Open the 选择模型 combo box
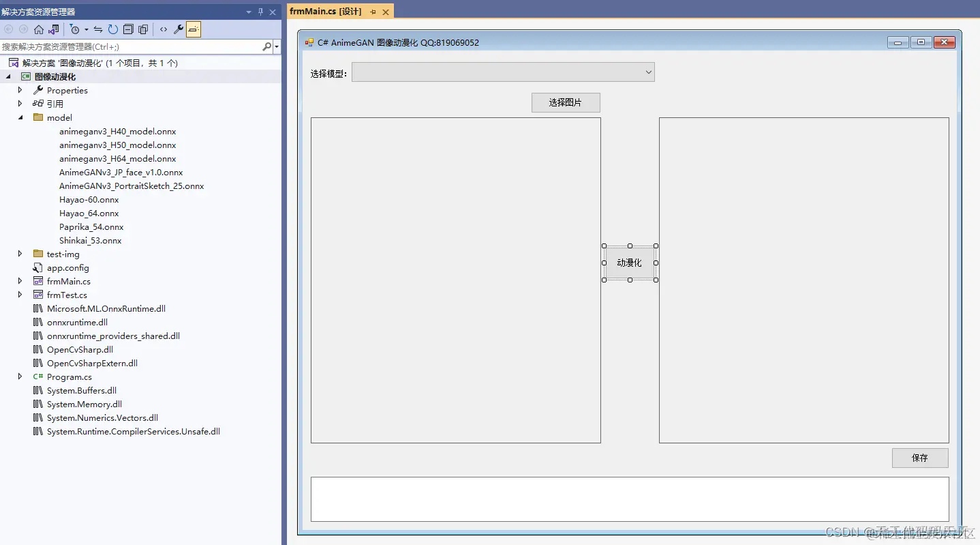 pos(503,72)
